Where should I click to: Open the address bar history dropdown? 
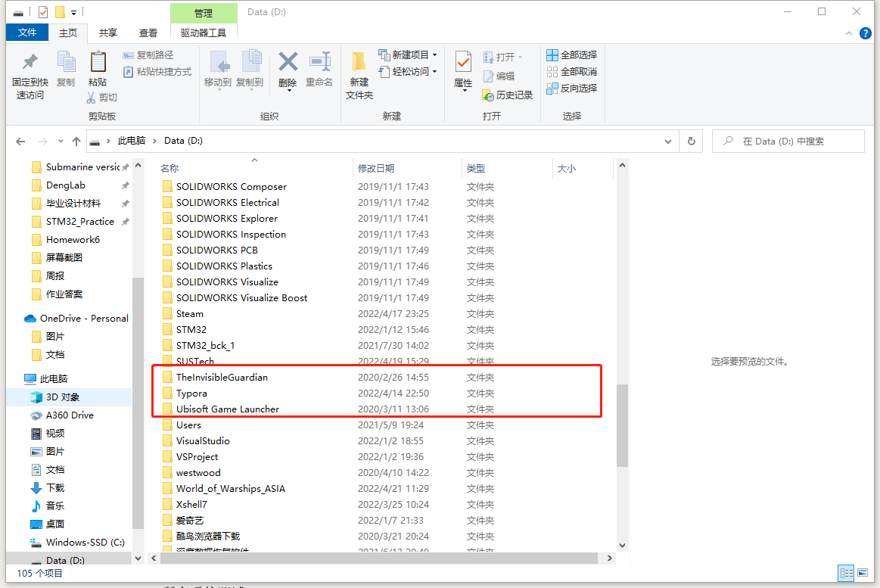[667, 141]
